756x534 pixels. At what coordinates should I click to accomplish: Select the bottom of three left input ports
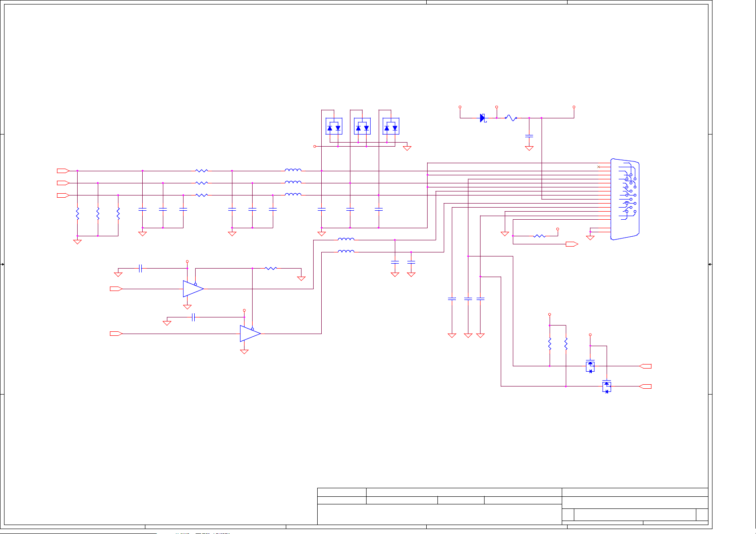pyautogui.click(x=63, y=195)
